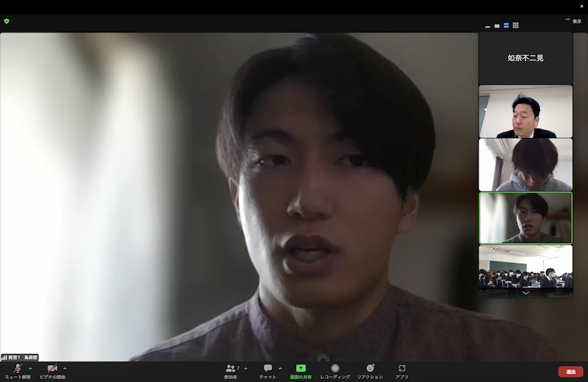
Task: Switch to the grid gallery view icon
Action: pyautogui.click(x=516, y=26)
